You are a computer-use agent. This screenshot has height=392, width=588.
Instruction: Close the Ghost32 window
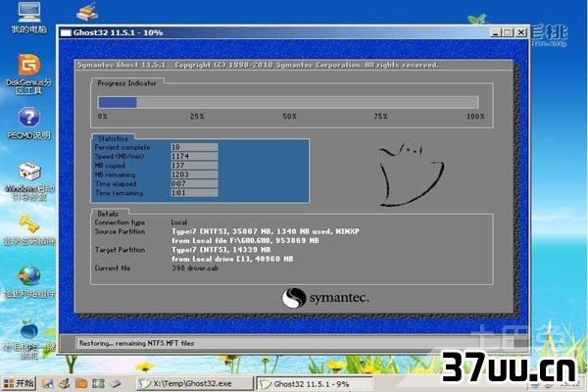coord(521,32)
